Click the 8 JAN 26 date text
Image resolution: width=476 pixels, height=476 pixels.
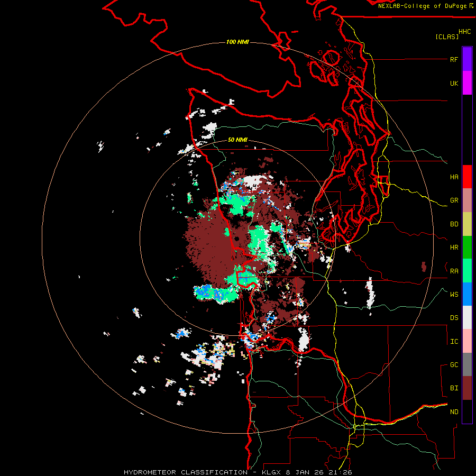point(304,472)
